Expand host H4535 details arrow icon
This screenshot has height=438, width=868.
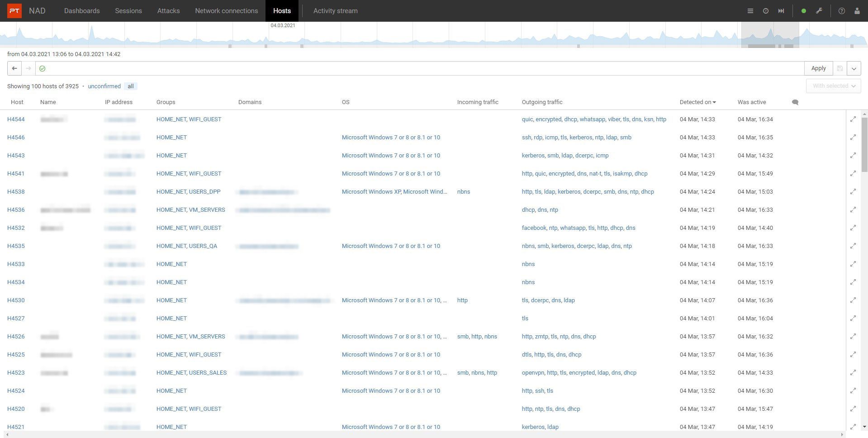(853, 246)
